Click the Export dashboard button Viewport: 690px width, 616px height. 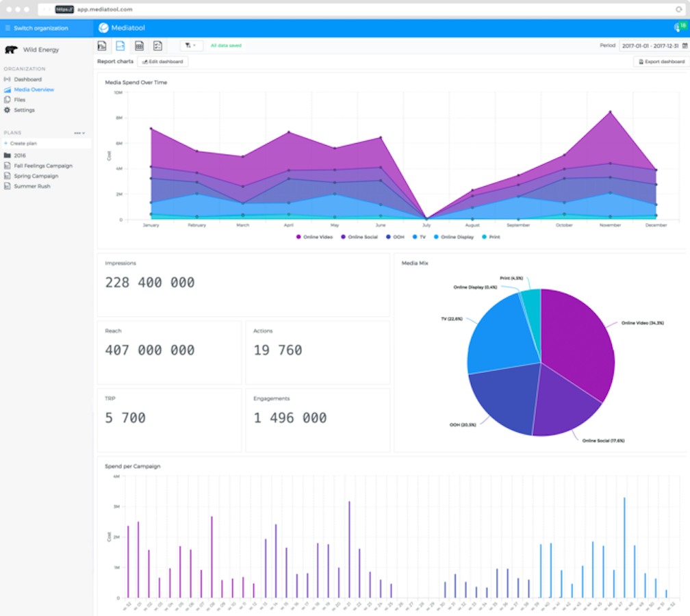click(661, 62)
